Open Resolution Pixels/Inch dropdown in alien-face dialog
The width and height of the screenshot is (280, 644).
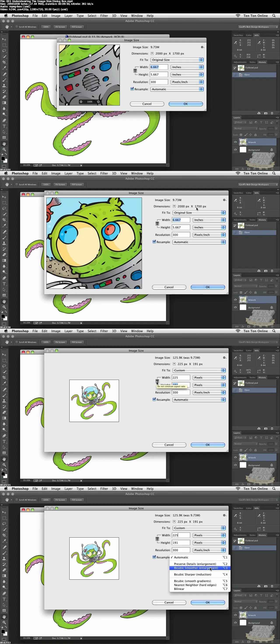(x=209, y=235)
